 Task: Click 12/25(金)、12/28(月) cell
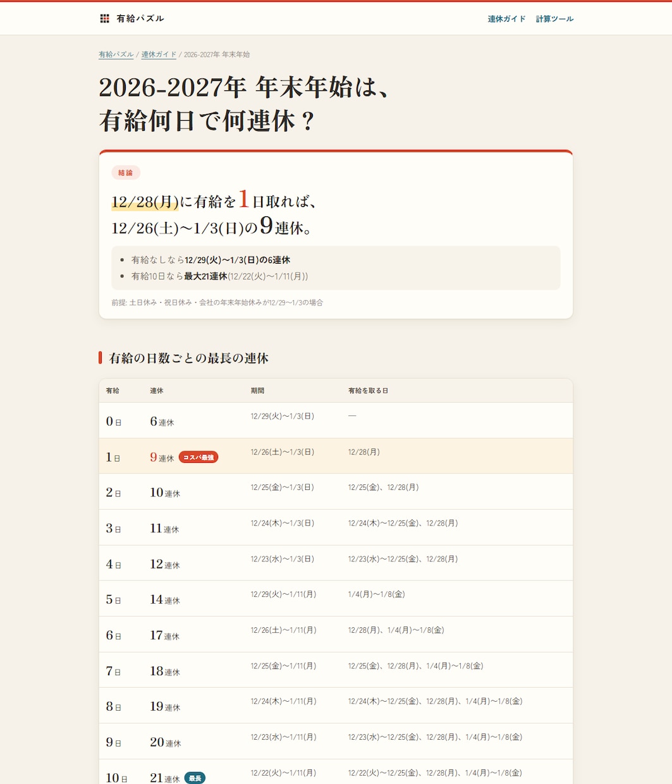tap(383, 487)
